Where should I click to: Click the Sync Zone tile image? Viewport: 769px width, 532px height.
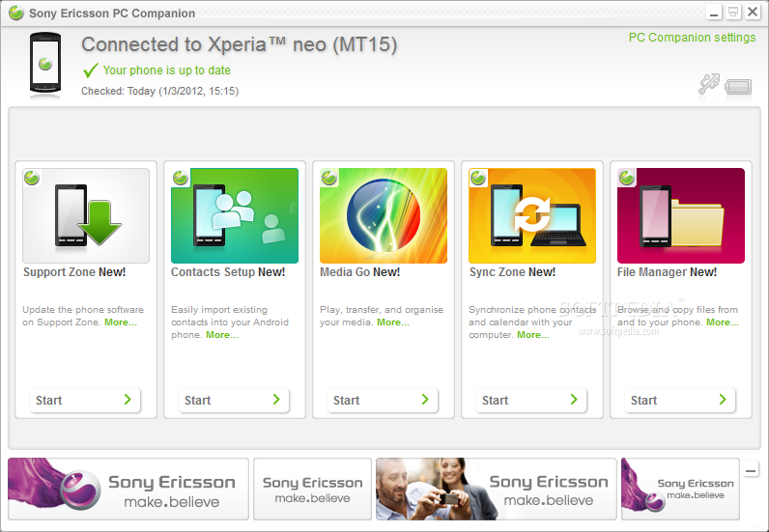coord(532,215)
